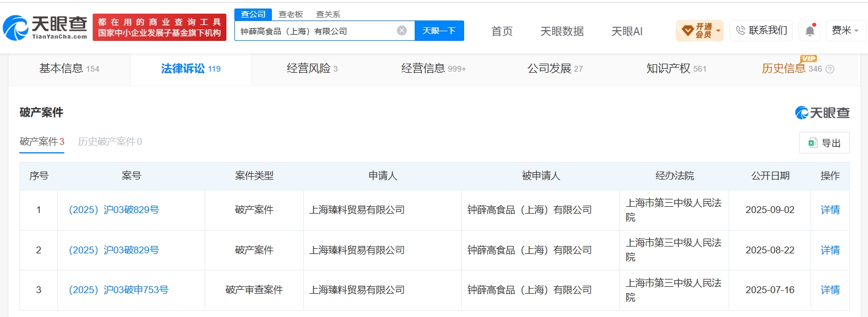
Task: Switch to the 查老板 search tab
Action: click(291, 14)
